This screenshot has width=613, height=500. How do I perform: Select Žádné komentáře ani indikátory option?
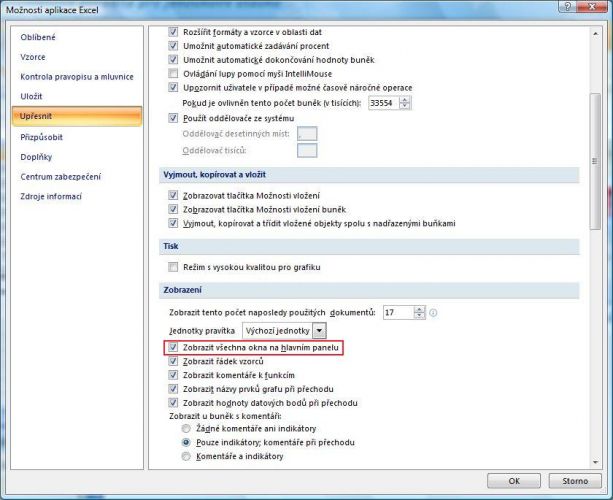pos(186,428)
